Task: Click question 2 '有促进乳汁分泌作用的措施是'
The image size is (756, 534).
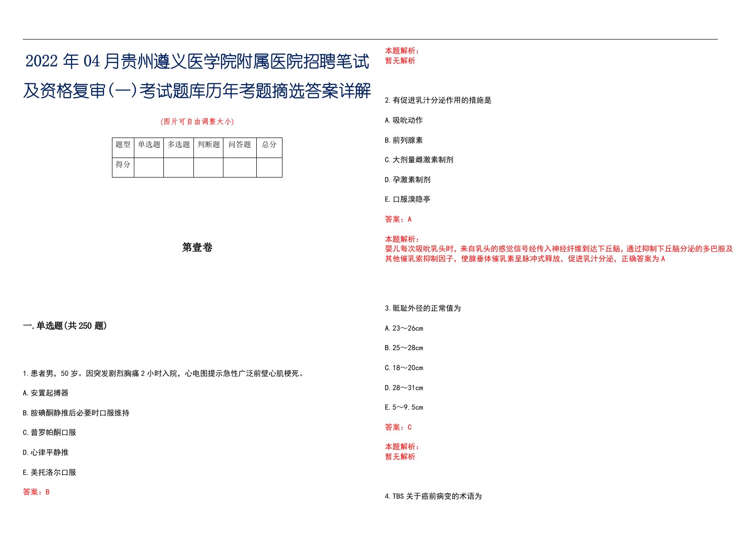Action: 438,100
